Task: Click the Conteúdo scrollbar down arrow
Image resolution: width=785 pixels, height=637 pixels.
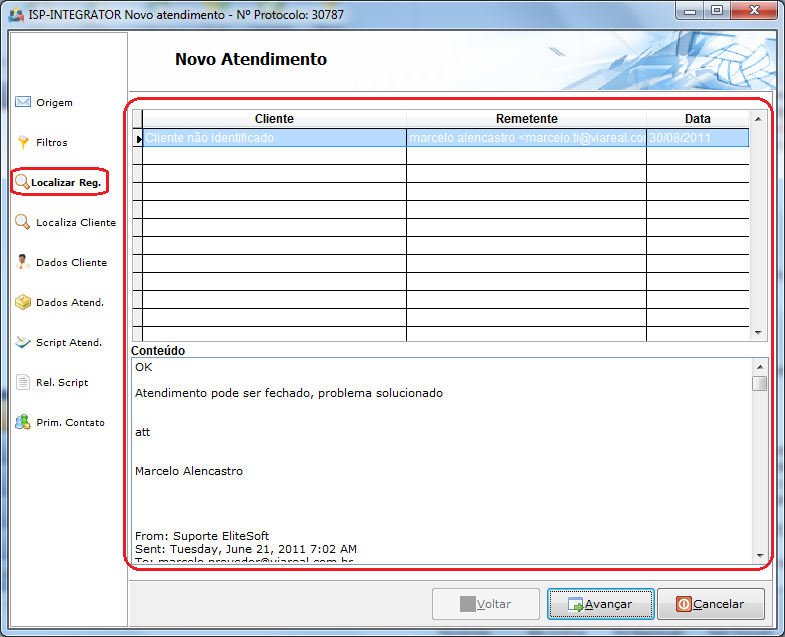Action: [759, 556]
